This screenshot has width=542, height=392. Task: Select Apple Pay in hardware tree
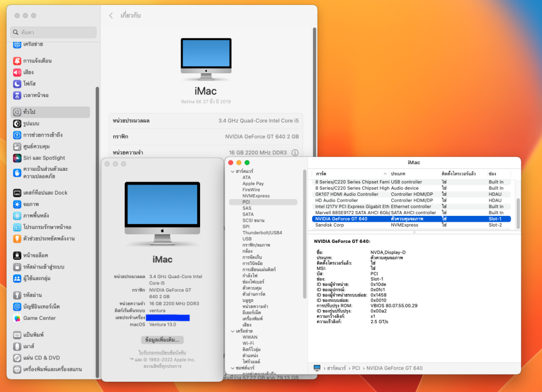[253, 184]
